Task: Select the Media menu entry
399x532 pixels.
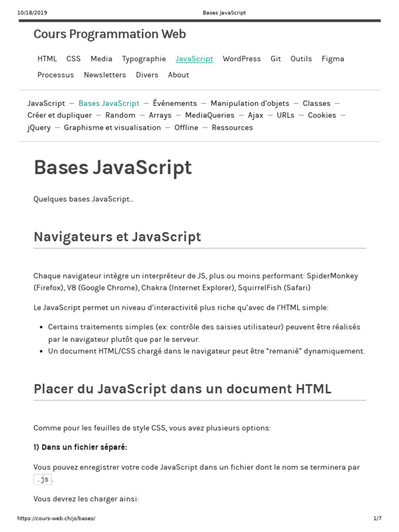Action: 101,59
